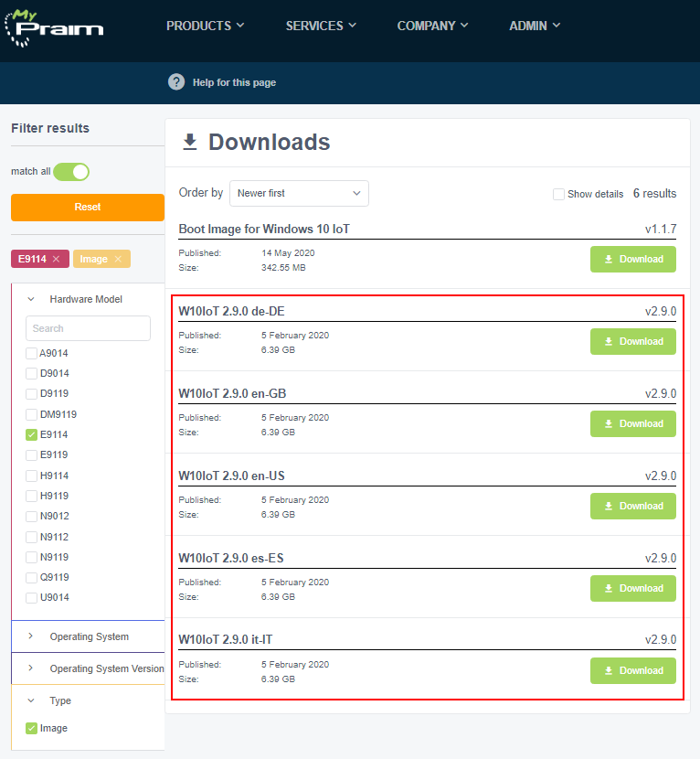This screenshot has width=700, height=759.
Task: Open the SERVICES menu
Action: coord(321,26)
